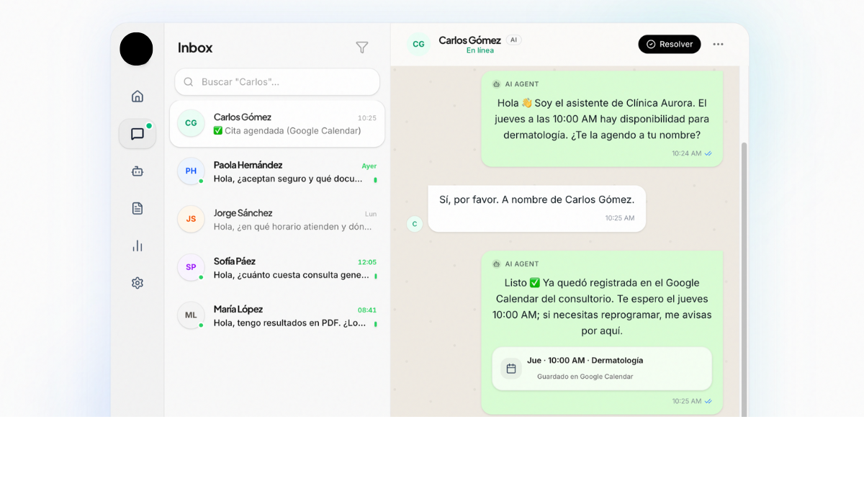The image size is (864, 504).
Task: Open the AI agent robot icon
Action: (x=138, y=171)
